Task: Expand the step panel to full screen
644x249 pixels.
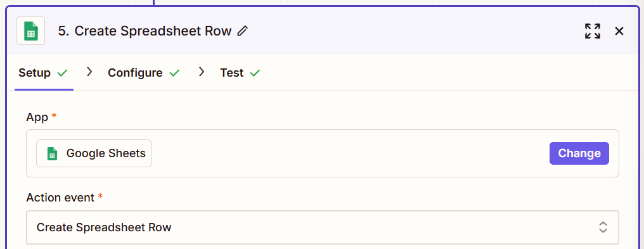Action: (592, 31)
